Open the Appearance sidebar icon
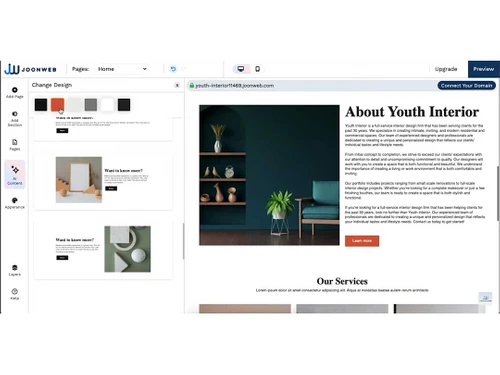This screenshot has width=500, height=375. pos(15,203)
